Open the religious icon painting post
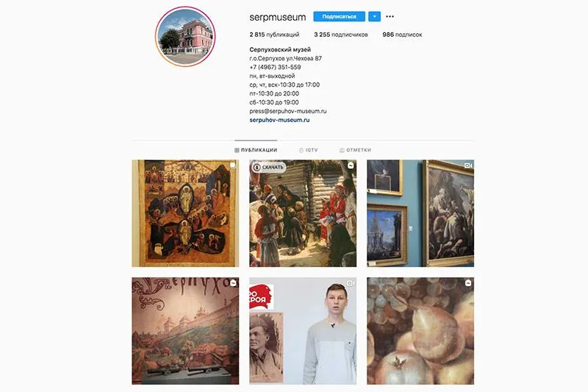This screenshot has width=588, height=392. [185, 213]
